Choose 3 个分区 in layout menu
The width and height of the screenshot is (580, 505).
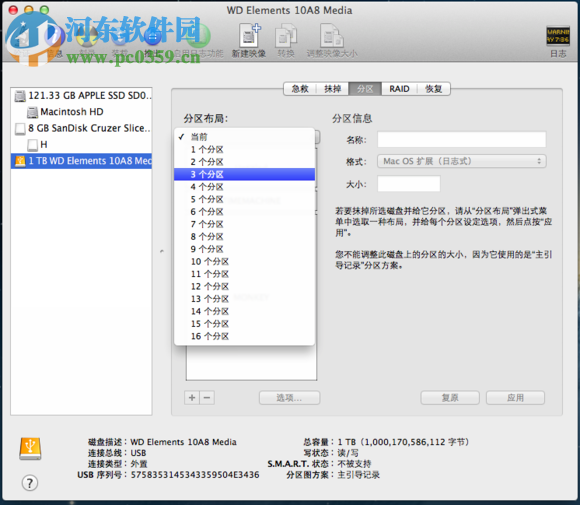(245, 174)
